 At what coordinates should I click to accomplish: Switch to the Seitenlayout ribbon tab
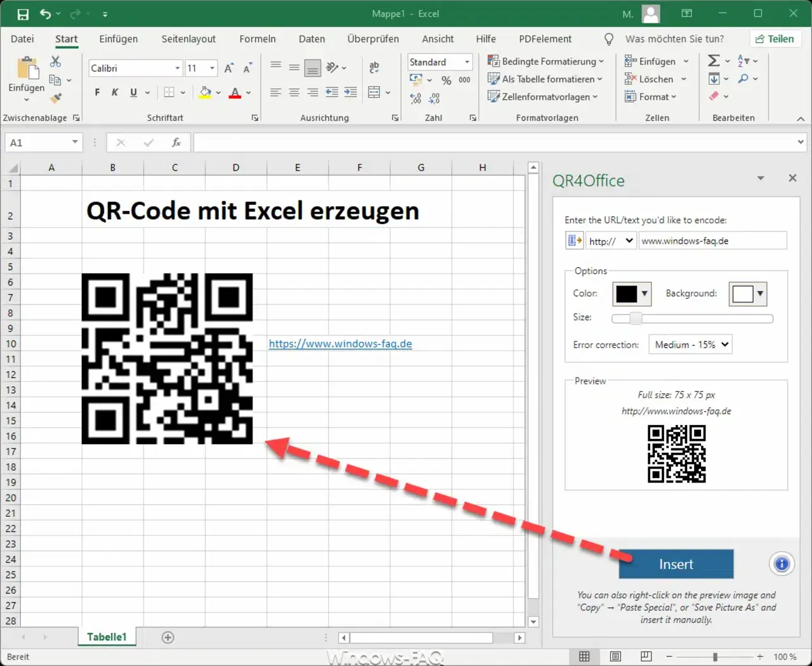(188, 39)
